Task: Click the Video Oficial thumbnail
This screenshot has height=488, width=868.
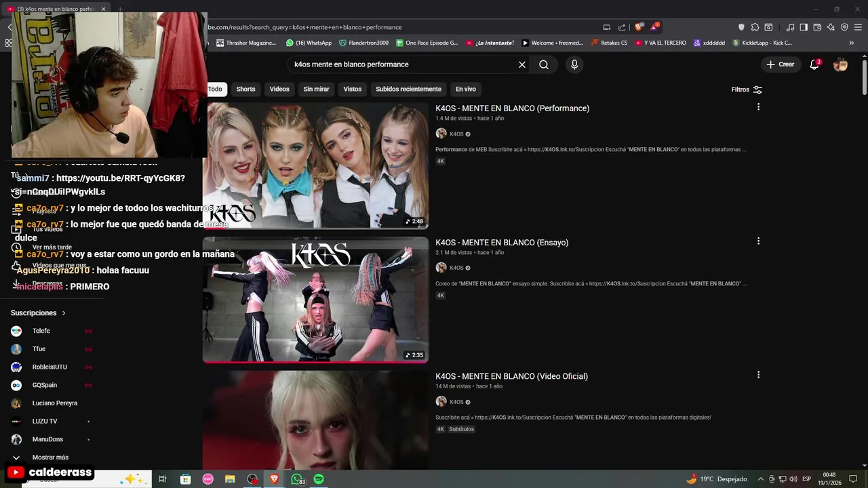Action: point(315,420)
